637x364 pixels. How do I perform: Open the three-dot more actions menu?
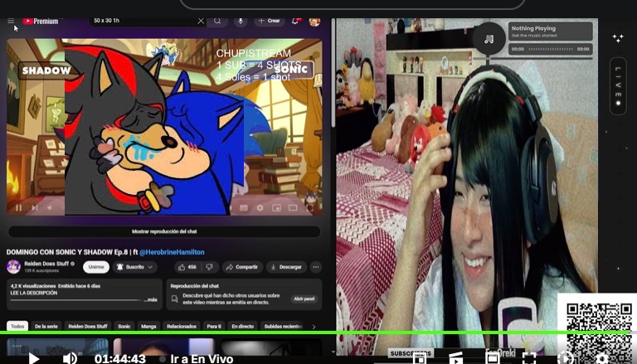(316, 267)
